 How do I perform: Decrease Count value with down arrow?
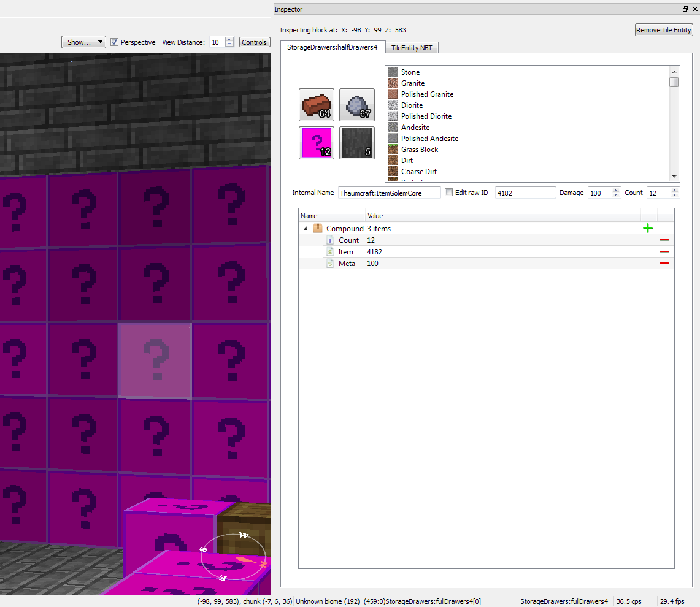[675, 195]
